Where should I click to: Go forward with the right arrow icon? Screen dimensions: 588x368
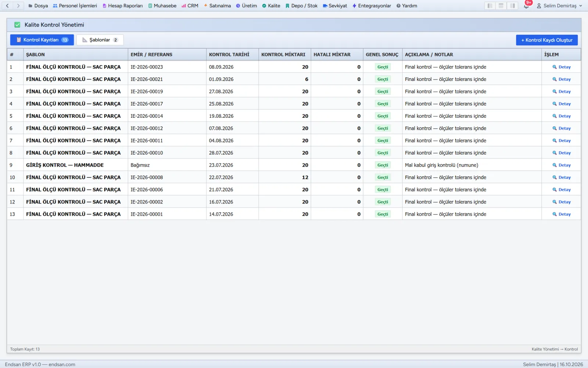pos(18,6)
